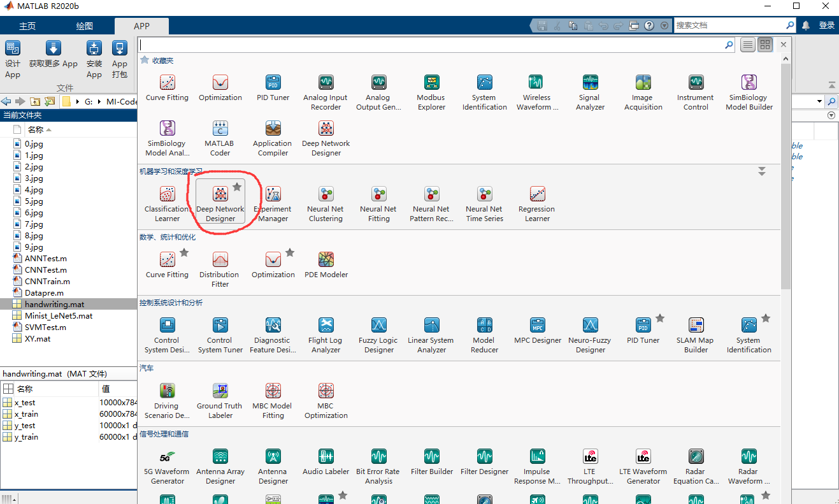The width and height of the screenshot is (839, 504).
Task: Click the 安装 App button
Action: [x=94, y=59]
